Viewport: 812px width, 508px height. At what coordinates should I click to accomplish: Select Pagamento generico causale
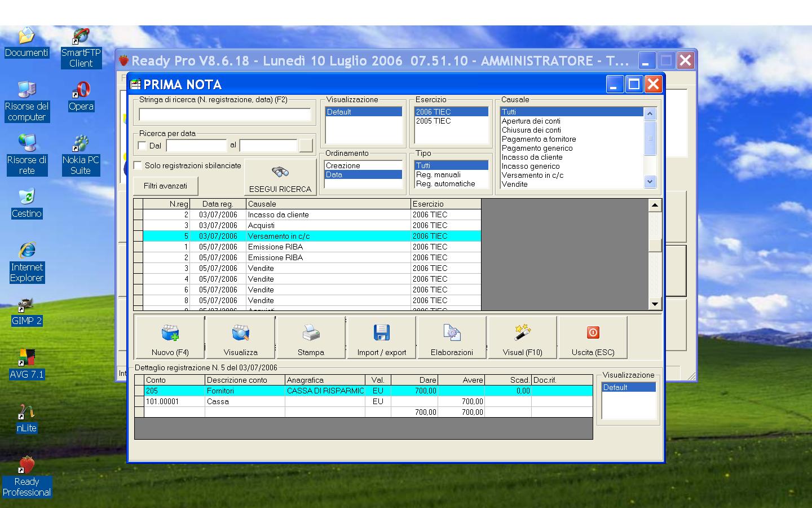(x=572, y=148)
